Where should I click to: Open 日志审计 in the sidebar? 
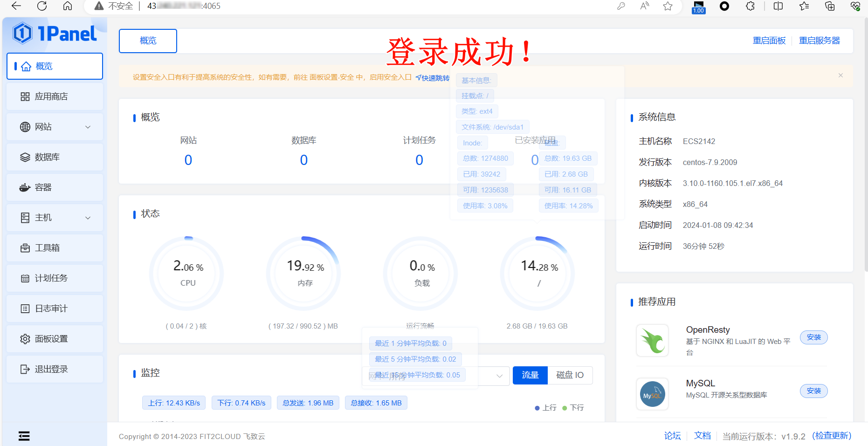(x=55, y=309)
